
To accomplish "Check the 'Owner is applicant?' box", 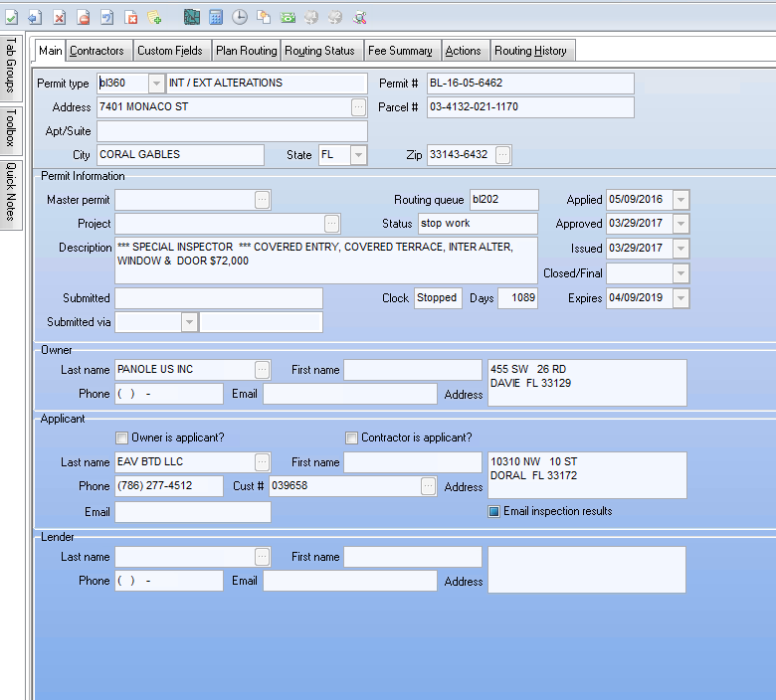I will point(122,437).
